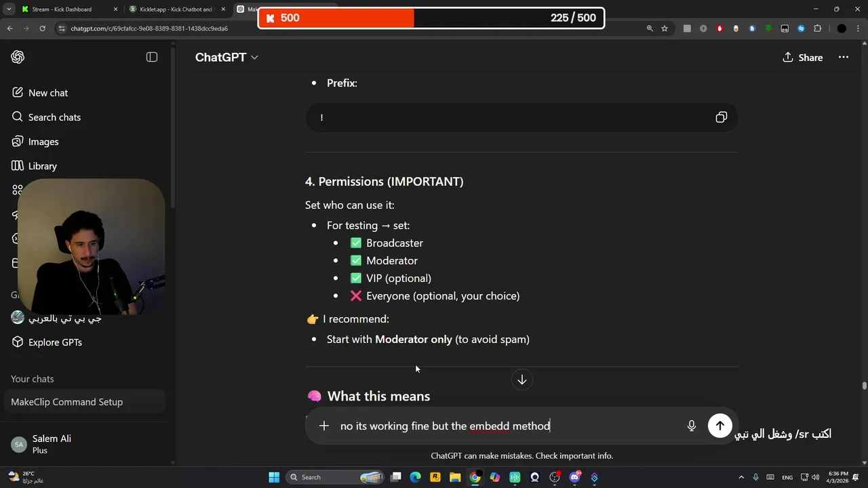Open the Chrome three-dot menu
The height and width of the screenshot is (488, 868).
pyautogui.click(x=858, y=28)
